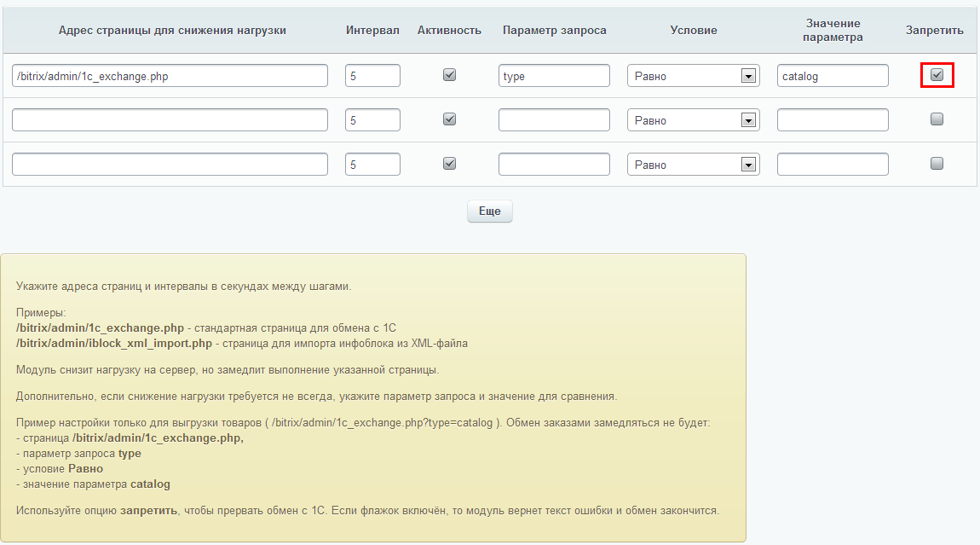Click the Еще button to add rows
Viewport: 980px width, 545px height.
pos(489,211)
